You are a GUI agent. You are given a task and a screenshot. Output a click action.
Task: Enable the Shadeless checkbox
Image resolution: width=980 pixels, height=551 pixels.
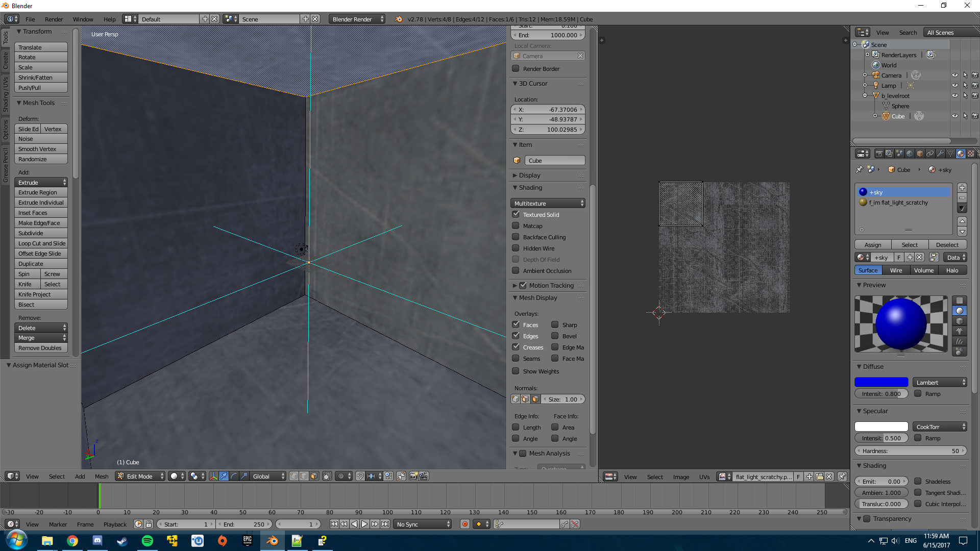(918, 481)
